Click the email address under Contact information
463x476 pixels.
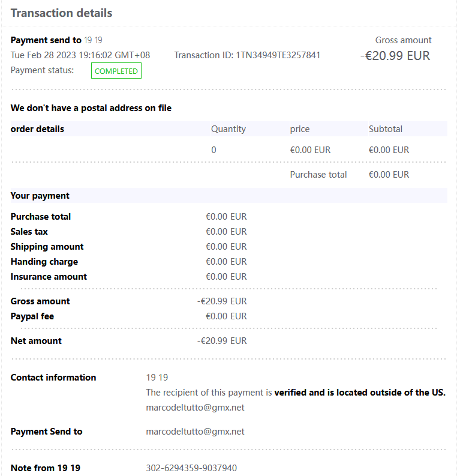195,407
